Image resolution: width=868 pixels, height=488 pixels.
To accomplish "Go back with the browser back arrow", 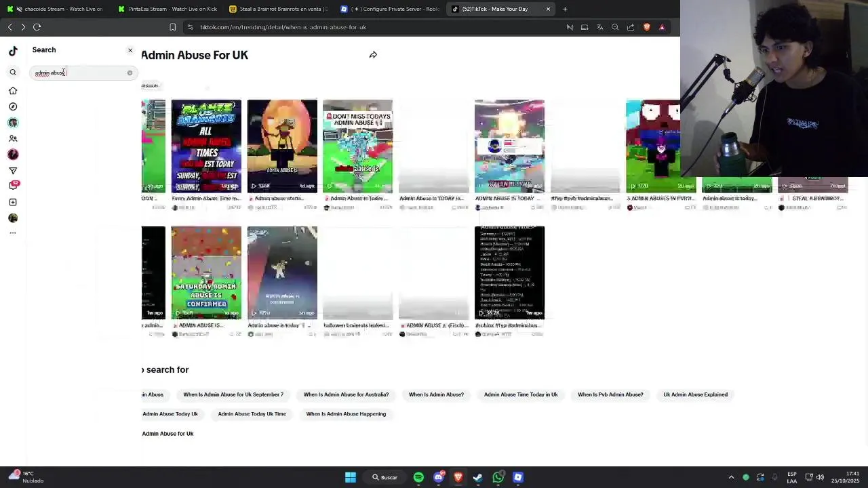I will [x=9, y=27].
